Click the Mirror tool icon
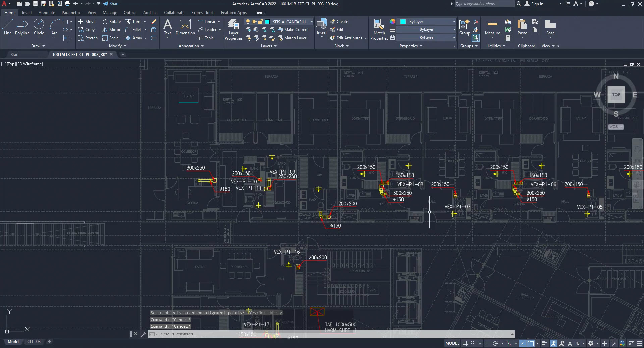Image resolution: width=644 pixels, height=348 pixels. pyautogui.click(x=105, y=30)
